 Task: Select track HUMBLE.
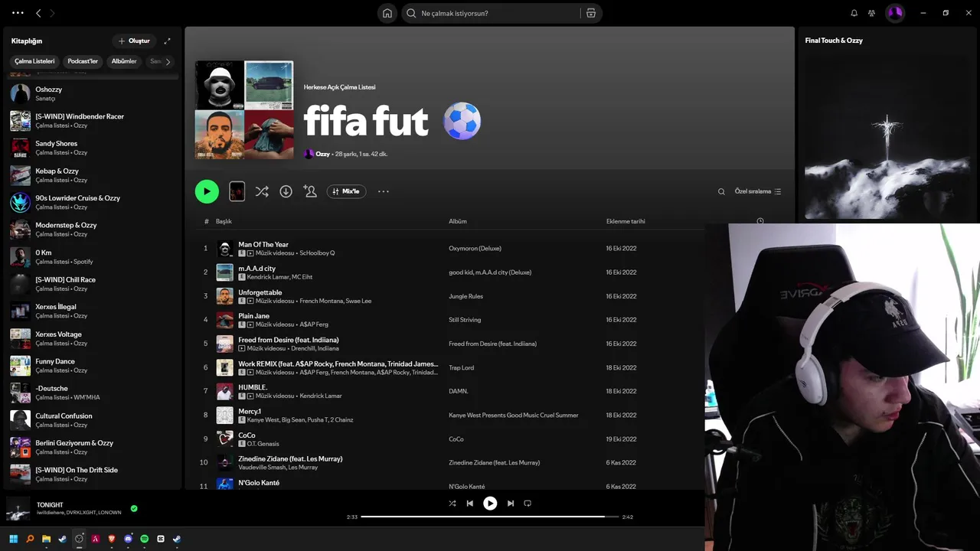[253, 387]
